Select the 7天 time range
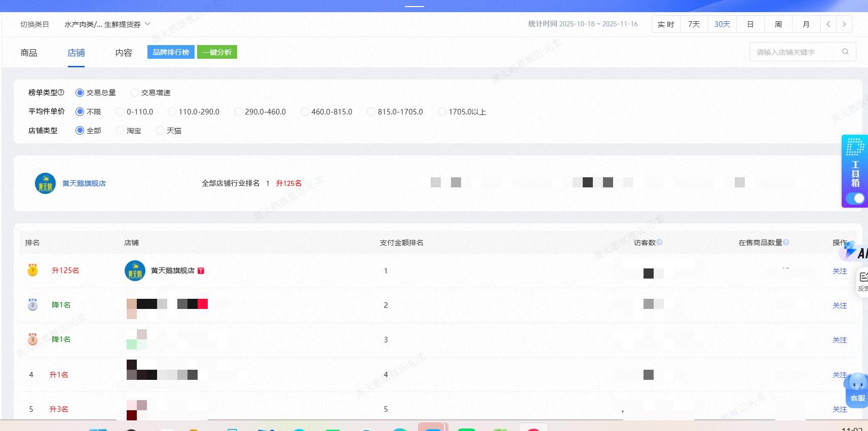 pyautogui.click(x=694, y=24)
